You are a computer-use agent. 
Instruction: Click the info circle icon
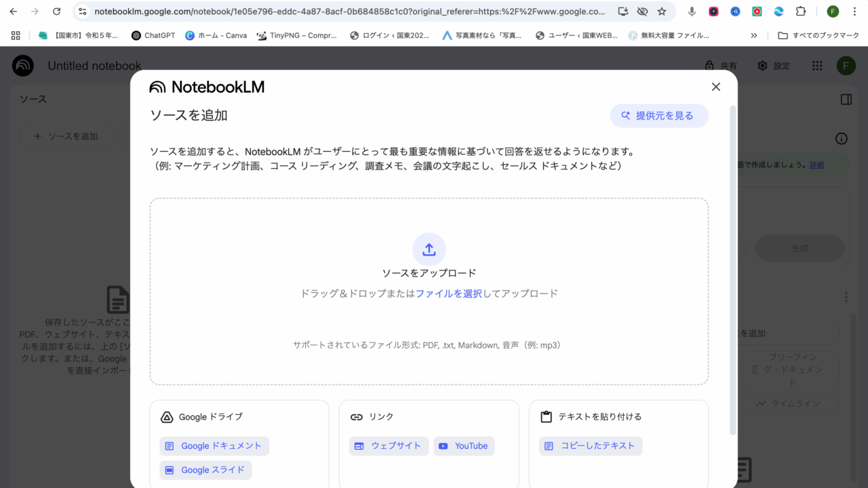pyautogui.click(x=842, y=139)
